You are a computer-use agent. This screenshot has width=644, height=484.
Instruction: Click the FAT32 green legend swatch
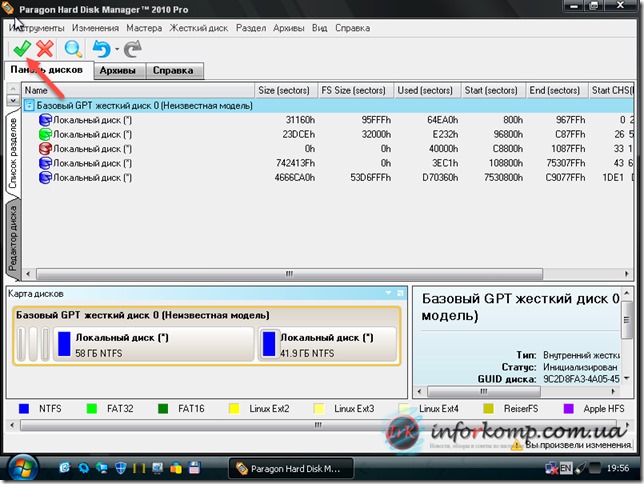(92, 408)
